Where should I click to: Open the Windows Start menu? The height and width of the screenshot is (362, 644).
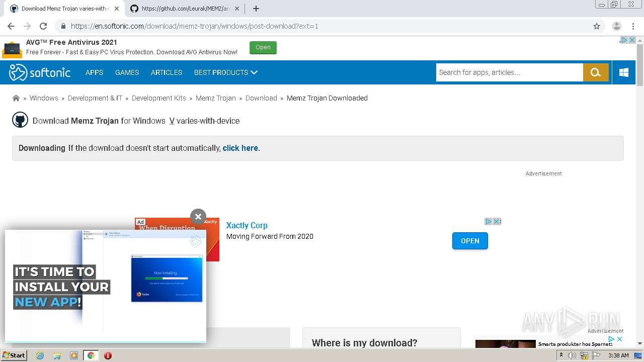(x=14, y=355)
